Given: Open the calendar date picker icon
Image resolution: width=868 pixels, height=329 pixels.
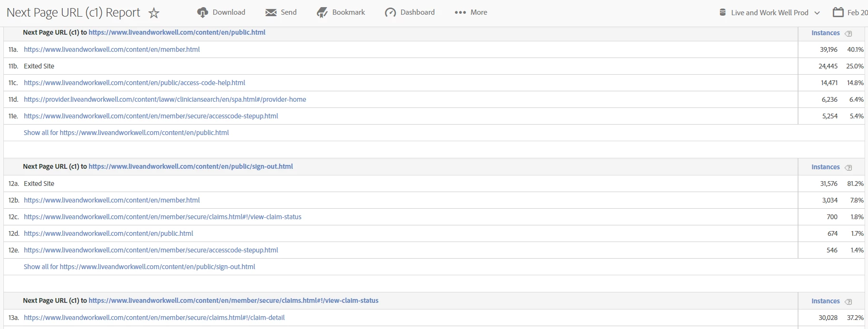Looking at the screenshot, I should [838, 12].
